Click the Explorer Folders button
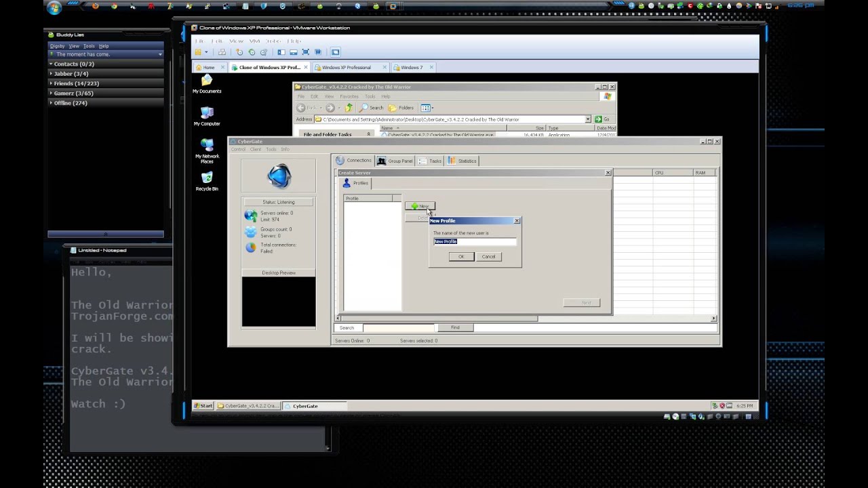 401,108
